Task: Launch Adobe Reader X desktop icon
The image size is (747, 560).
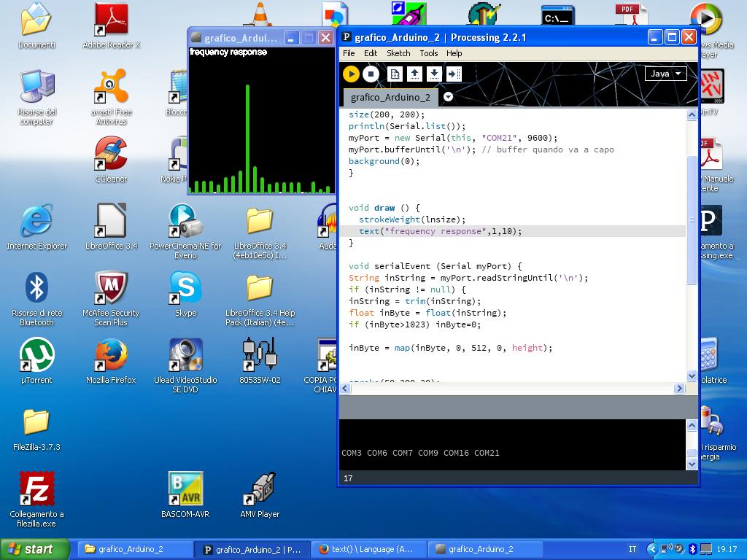Action: pyautogui.click(x=111, y=26)
